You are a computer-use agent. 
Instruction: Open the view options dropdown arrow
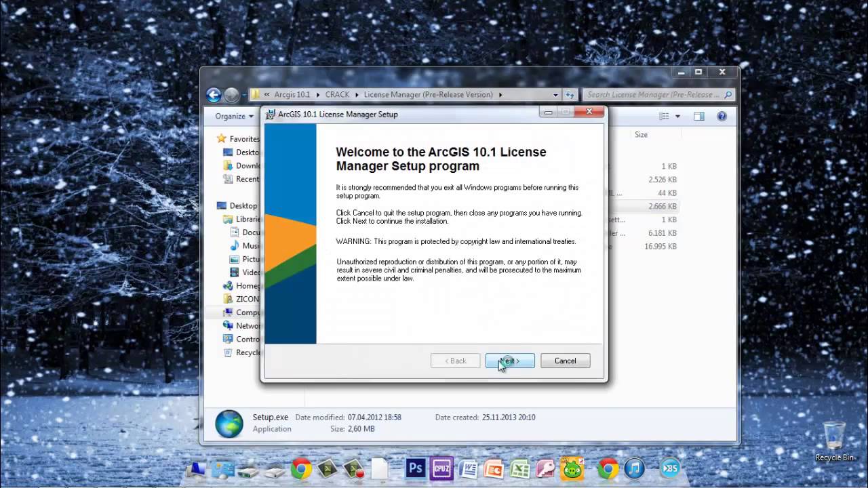(677, 117)
